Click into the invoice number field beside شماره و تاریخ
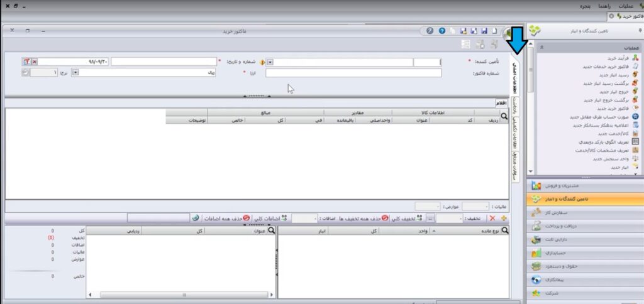644x304 pixels. 164,62
